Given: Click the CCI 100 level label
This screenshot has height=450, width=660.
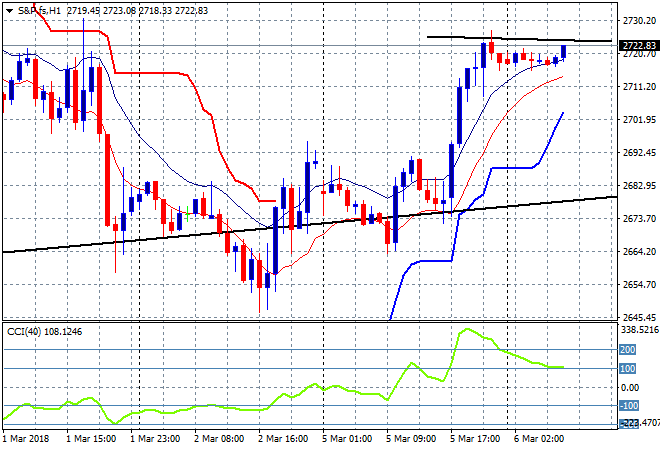Looking at the screenshot, I should click(x=627, y=369).
